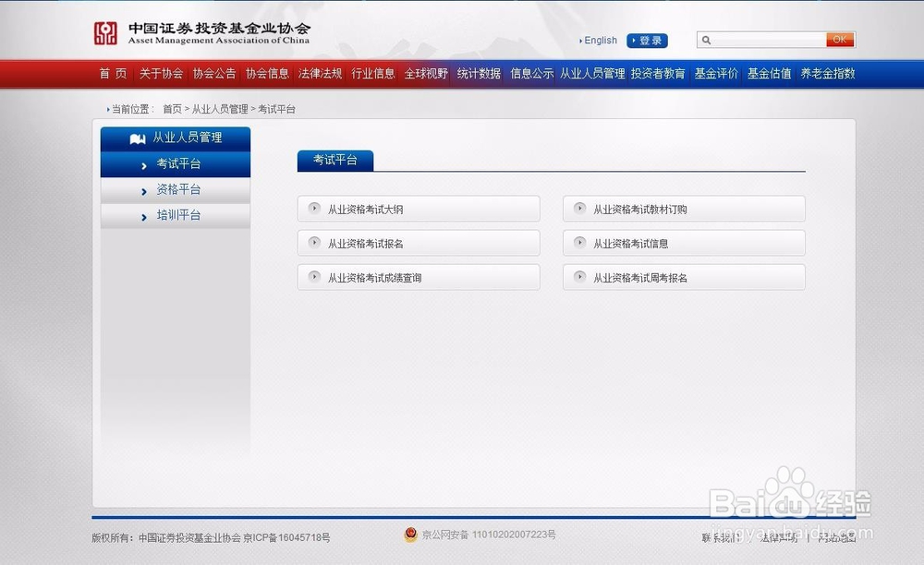The height and width of the screenshot is (565, 924).
Task: Click the orange OK search button
Action: [840, 40]
